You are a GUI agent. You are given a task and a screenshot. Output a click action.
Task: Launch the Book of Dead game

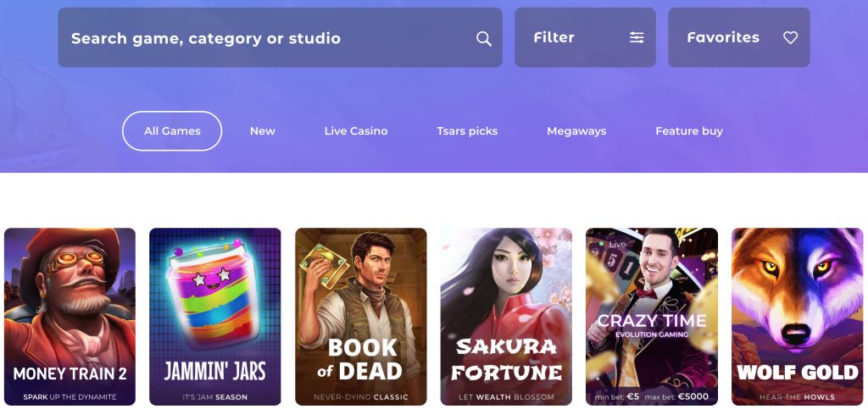(x=361, y=317)
